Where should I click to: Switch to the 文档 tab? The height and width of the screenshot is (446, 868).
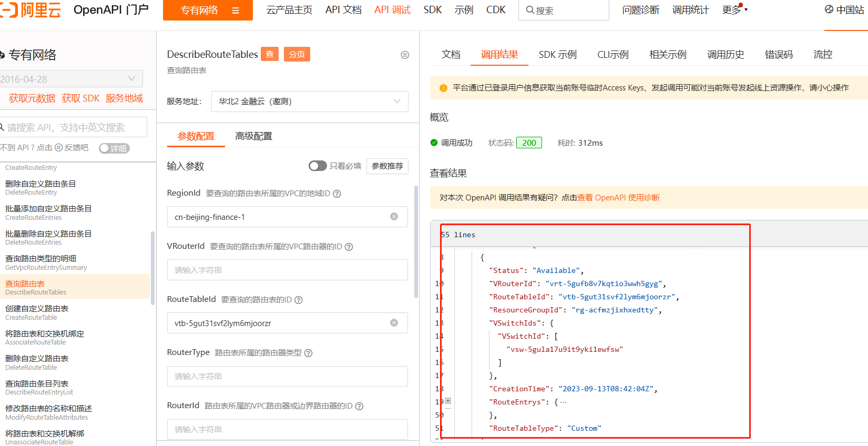pyautogui.click(x=451, y=54)
